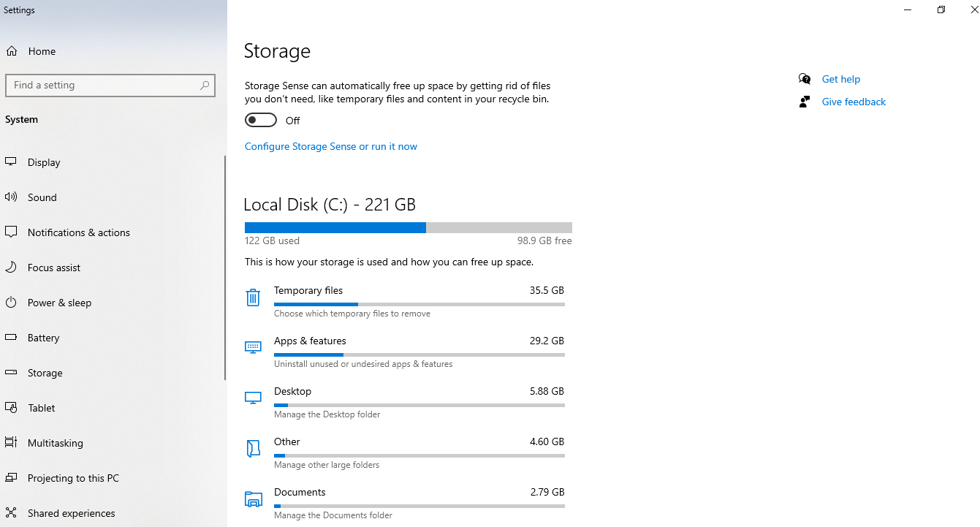Click the sidebar vertical scrollbar

click(225, 268)
